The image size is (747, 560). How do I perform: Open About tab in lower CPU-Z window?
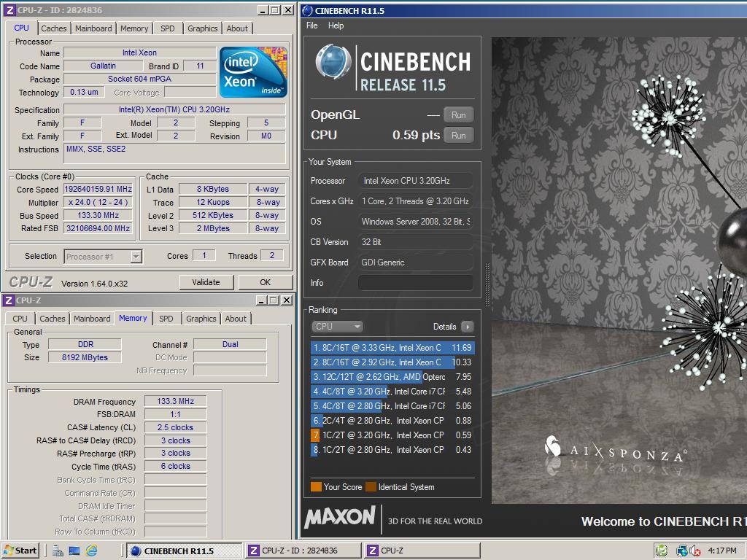pyautogui.click(x=236, y=319)
